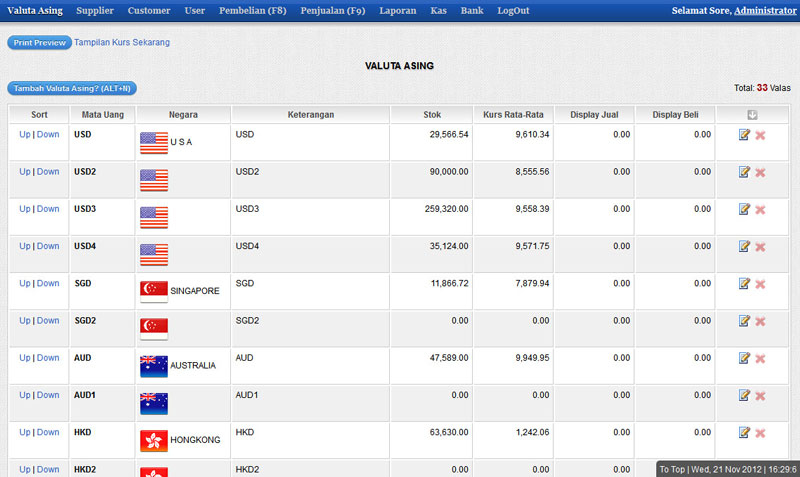Open edit icon for SGD currency
The image size is (800, 477).
(744, 284)
